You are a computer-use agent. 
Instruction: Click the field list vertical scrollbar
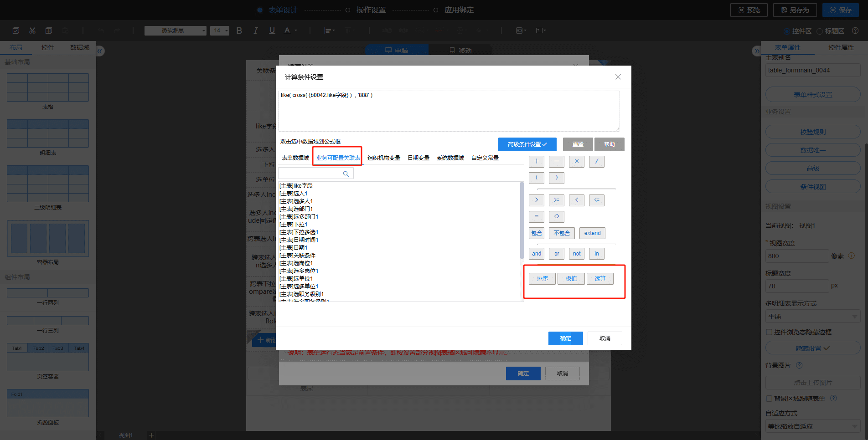pos(522,220)
